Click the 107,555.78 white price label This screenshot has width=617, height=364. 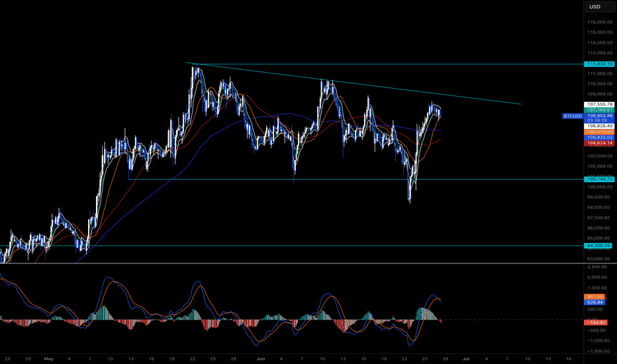click(599, 105)
